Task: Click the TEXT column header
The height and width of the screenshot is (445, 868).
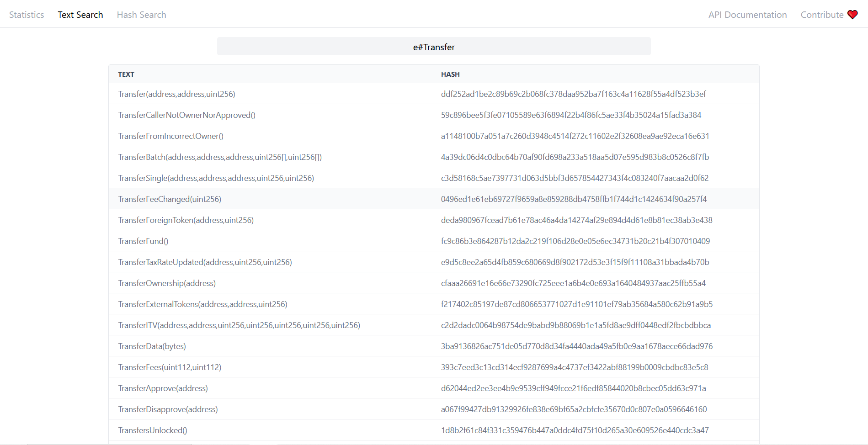Action: 126,74
